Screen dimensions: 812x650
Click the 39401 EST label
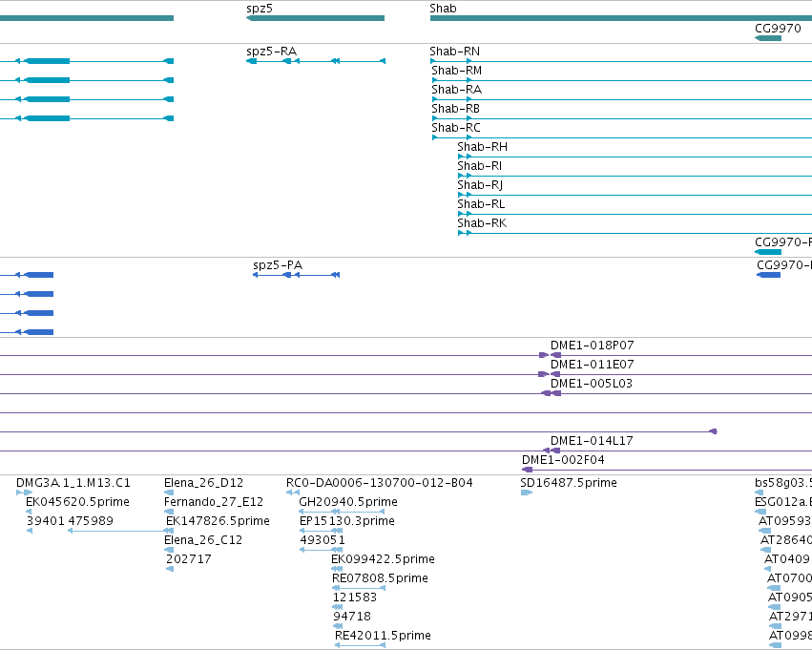coord(45,521)
